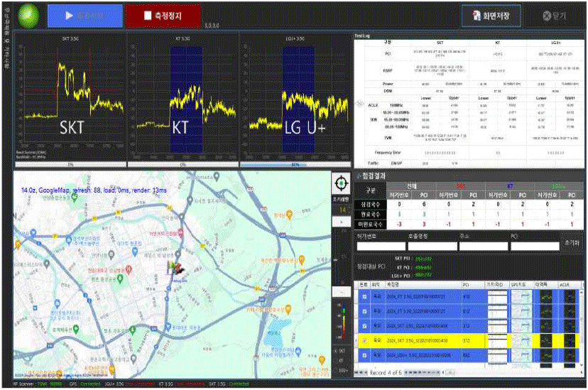Click the SKT 3.5G Connected status
This screenshot has width=588, height=390.
239,384
